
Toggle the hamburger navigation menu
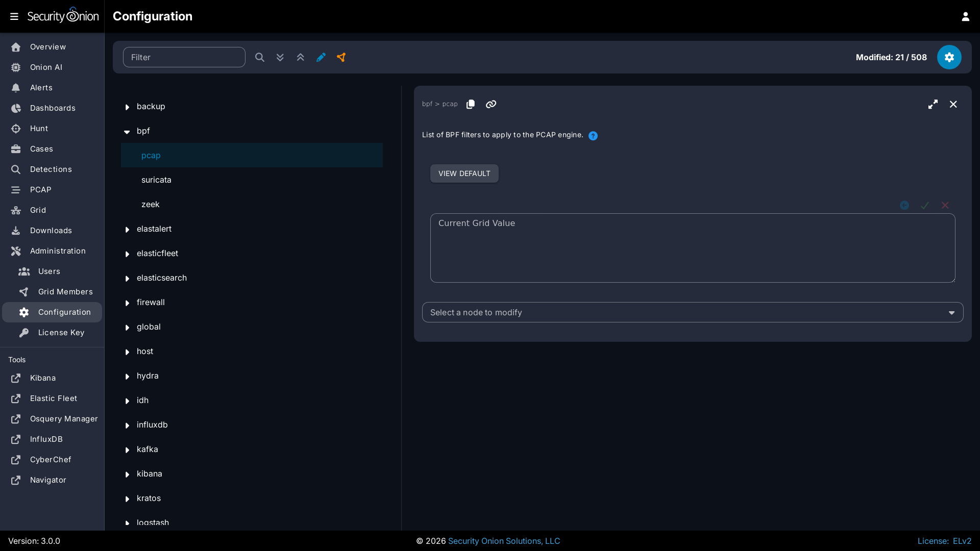[x=14, y=16]
